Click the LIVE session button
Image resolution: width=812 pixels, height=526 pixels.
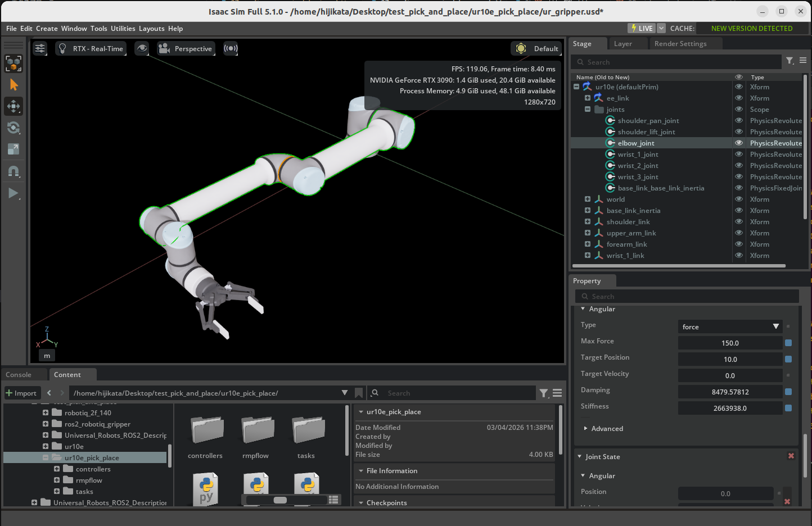coord(642,28)
